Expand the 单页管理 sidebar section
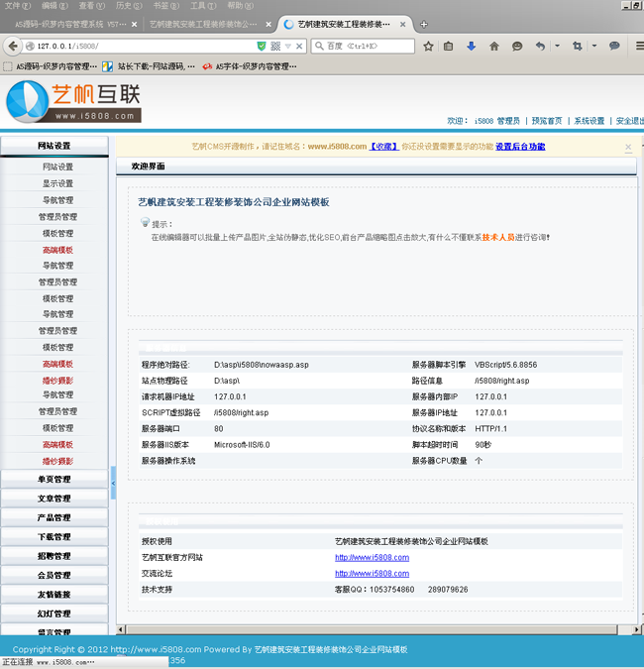The width and height of the screenshot is (644, 669). 54,479
